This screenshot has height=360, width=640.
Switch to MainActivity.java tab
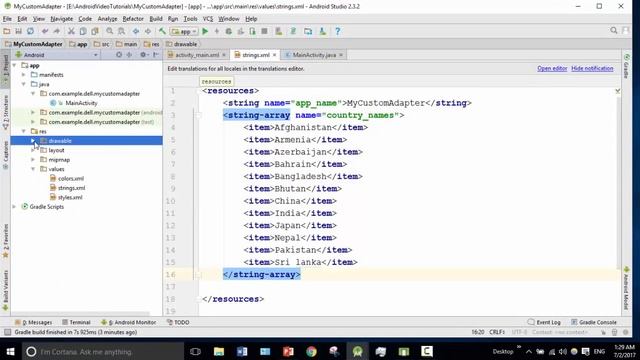point(314,55)
